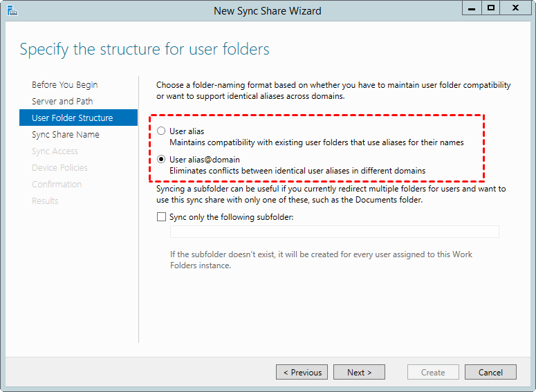Open the Server and Path step
Image resolution: width=536 pixels, height=392 pixels.
[62, 102]
